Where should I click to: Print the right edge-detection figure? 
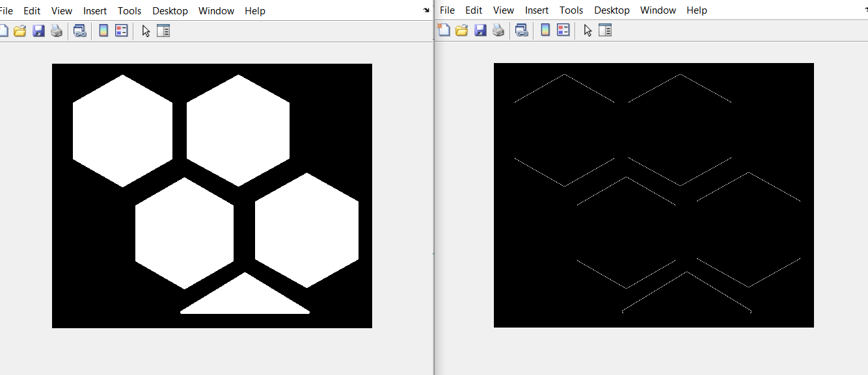[498, 31]
